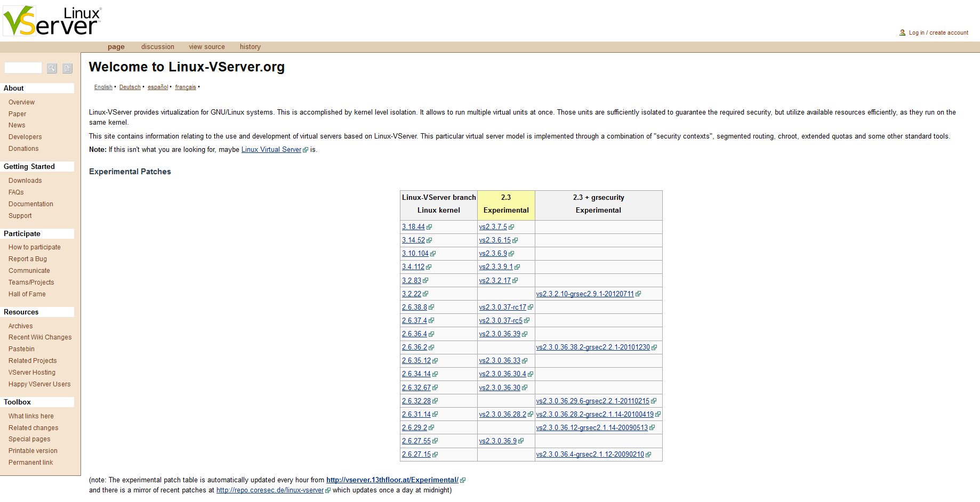Open the vs2.3.2.10-grsec2.9.1-20120711 patch link
This screenshot has height=502, width=980.
click(585, 294)
